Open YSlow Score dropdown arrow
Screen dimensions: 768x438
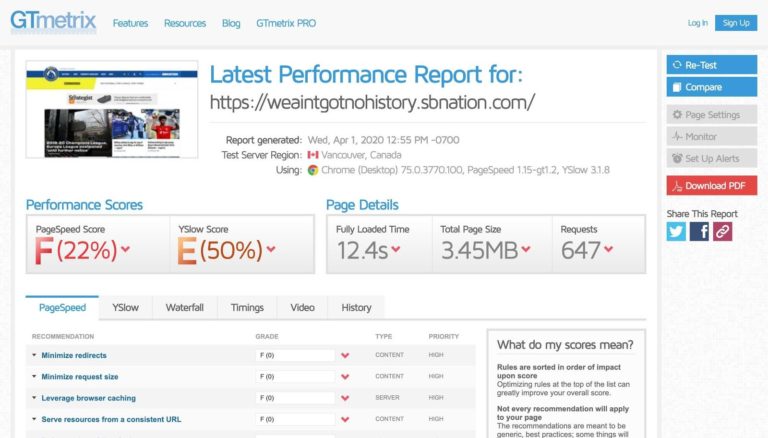271,249
